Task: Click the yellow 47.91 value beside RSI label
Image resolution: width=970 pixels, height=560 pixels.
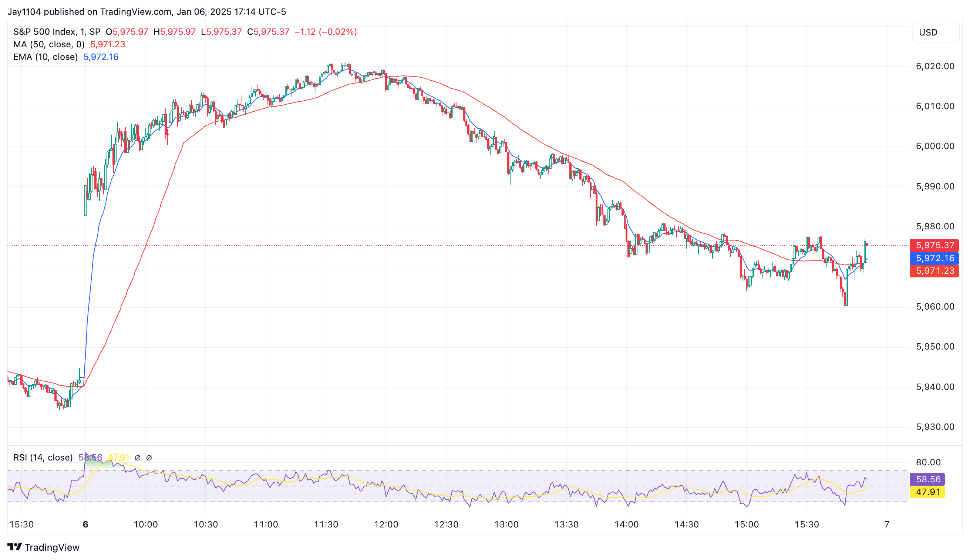Action: [118, 457]
